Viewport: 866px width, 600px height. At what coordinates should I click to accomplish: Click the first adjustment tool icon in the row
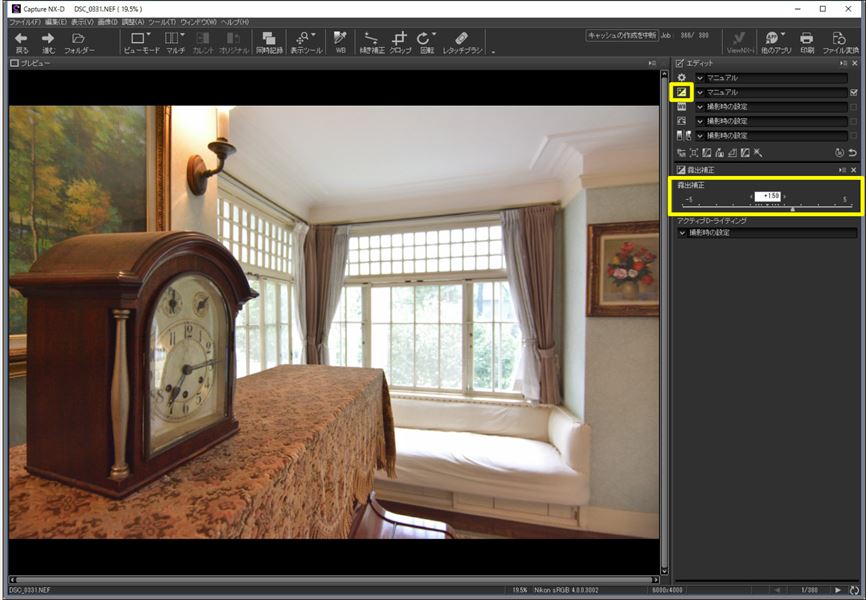click(682, 153)
